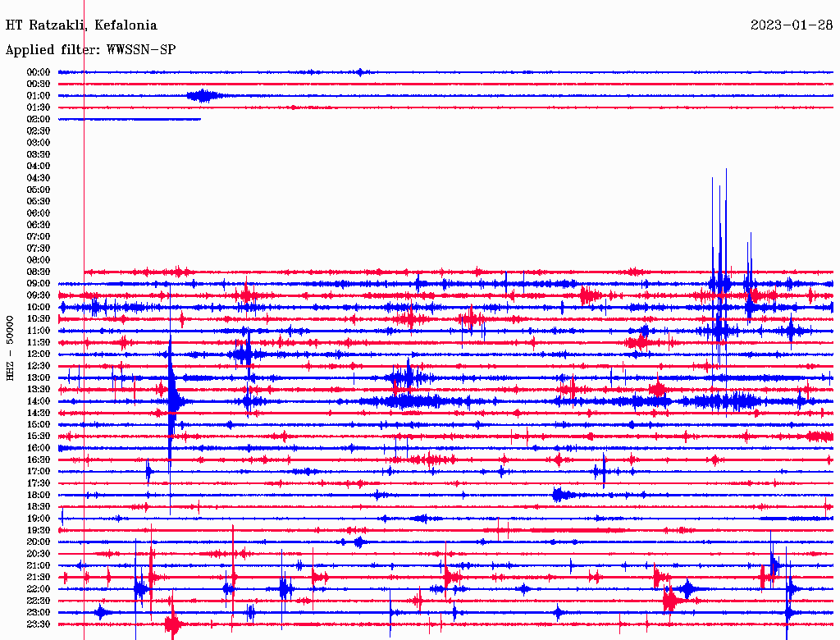Select the 02:30 time label
The height and width of the screenshot is (640, 840).
point(39,131)
